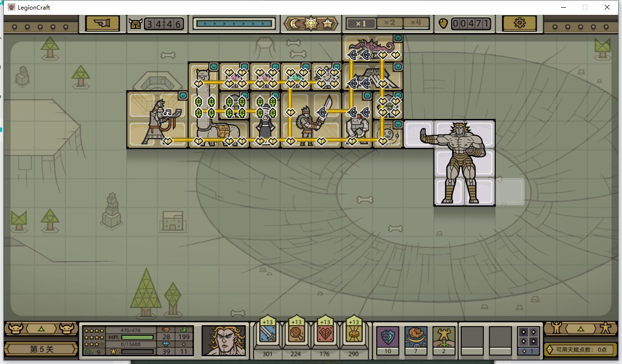Set game speed to ×1

[360, 23]
